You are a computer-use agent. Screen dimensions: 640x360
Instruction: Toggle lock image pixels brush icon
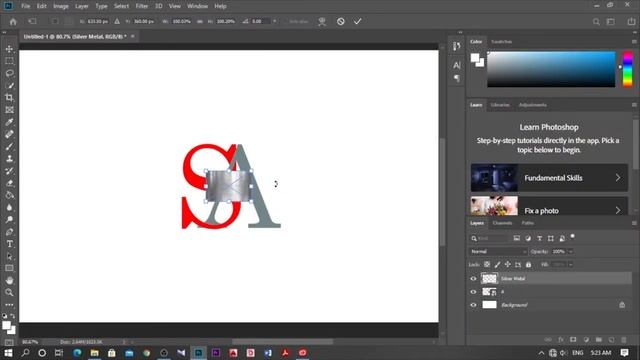(497, 264)
